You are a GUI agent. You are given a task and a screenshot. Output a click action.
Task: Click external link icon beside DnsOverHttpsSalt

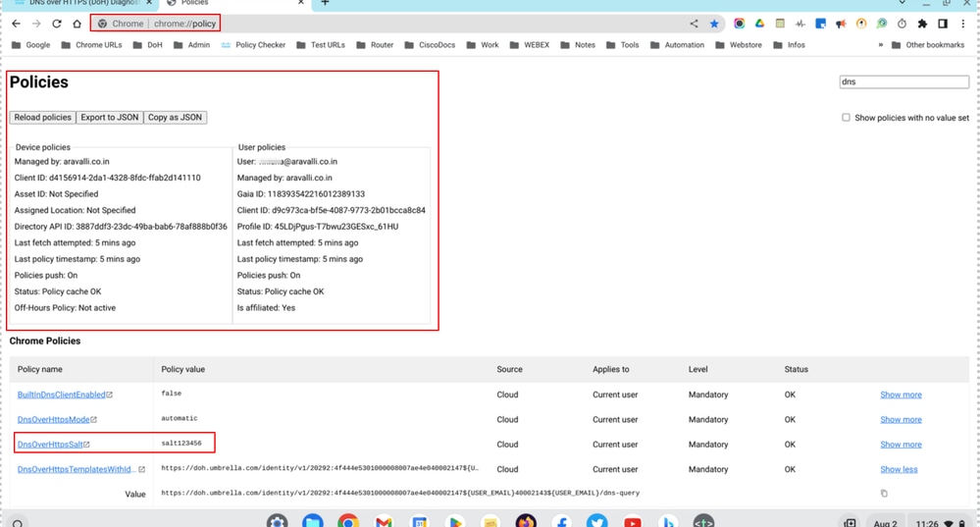click(x=87, y=445)
